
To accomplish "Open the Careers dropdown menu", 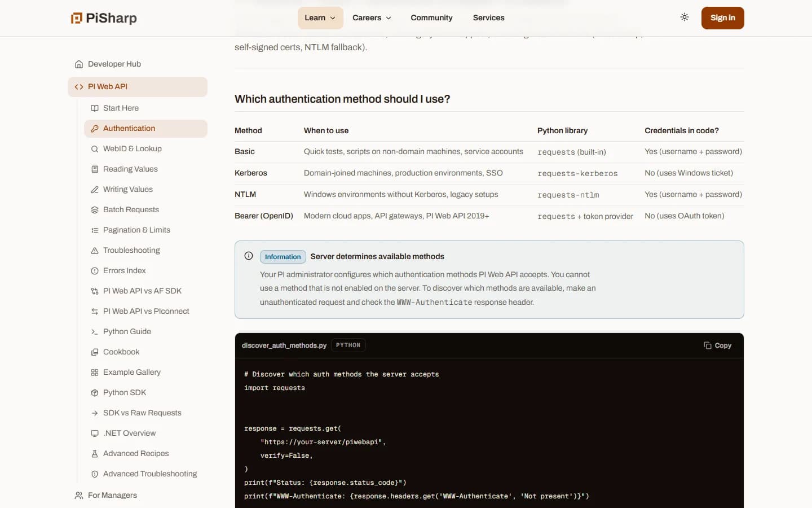I will pos(372,18).
